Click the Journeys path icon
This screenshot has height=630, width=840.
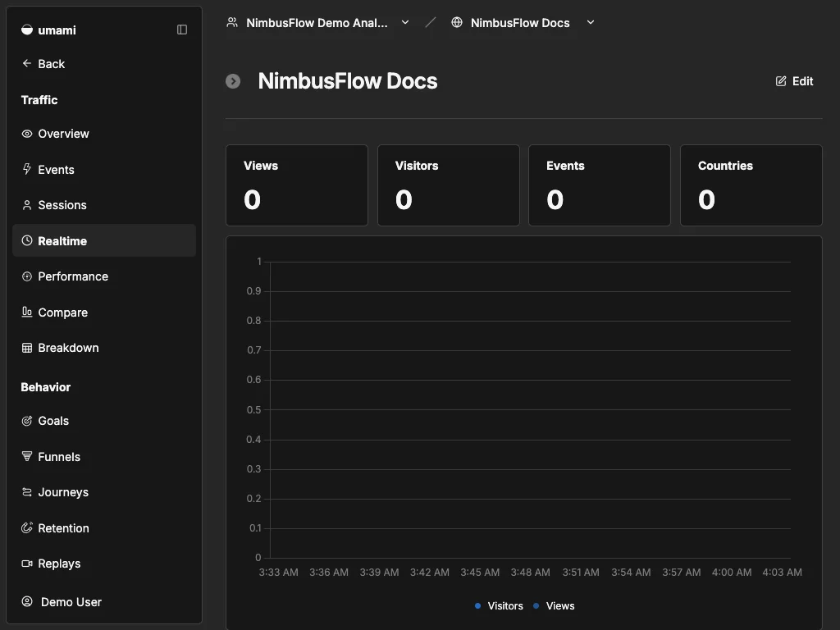[x=27, y=492]
